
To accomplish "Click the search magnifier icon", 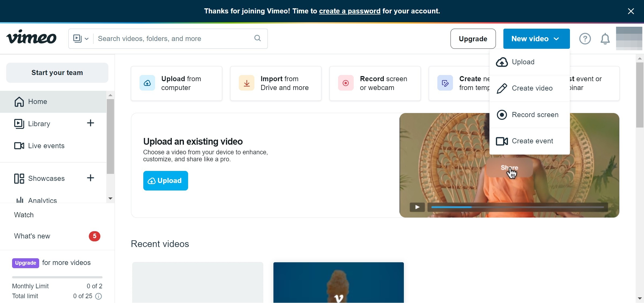I will 257,38.
